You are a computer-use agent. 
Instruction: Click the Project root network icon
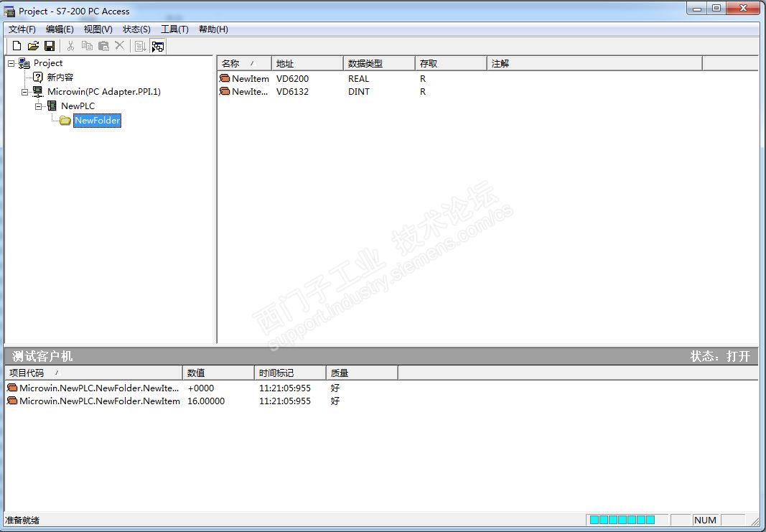point(24,63)
